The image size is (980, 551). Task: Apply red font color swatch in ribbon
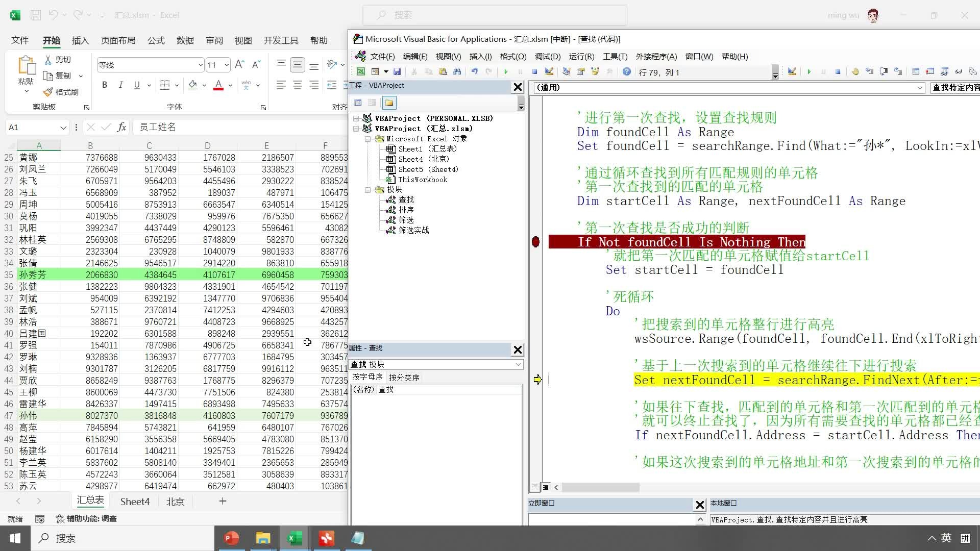218,85
